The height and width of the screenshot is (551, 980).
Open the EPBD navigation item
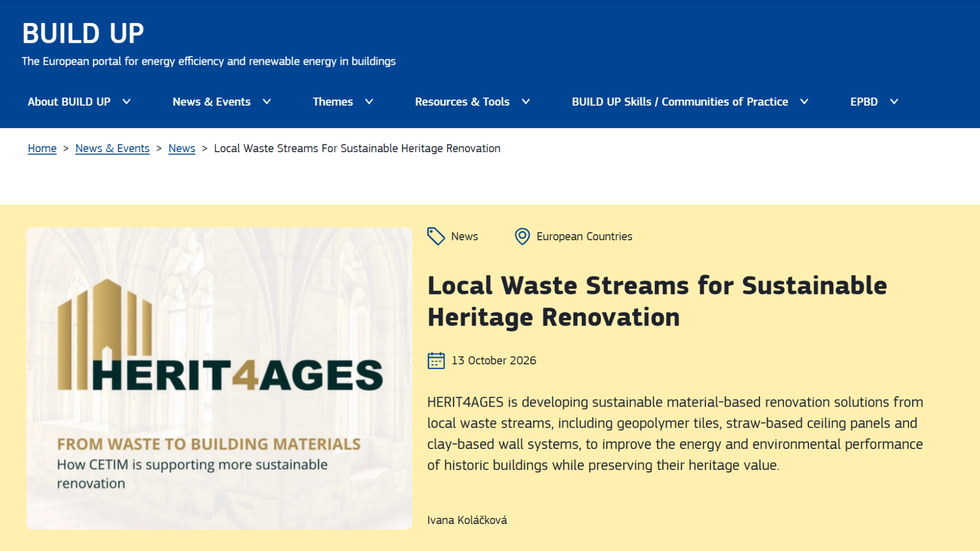864,102
